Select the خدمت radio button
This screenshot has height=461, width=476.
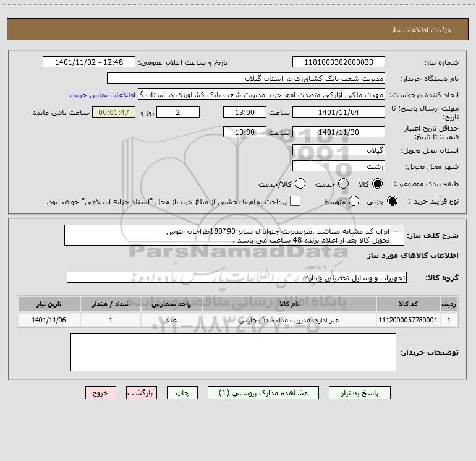tap(343, 184)
